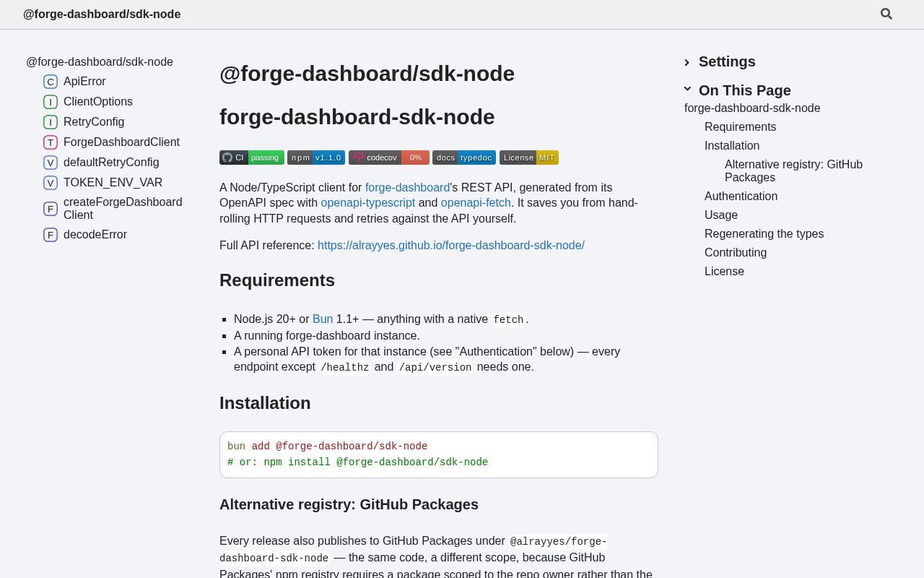Click the class icon beside ApiError

[51, 82]
